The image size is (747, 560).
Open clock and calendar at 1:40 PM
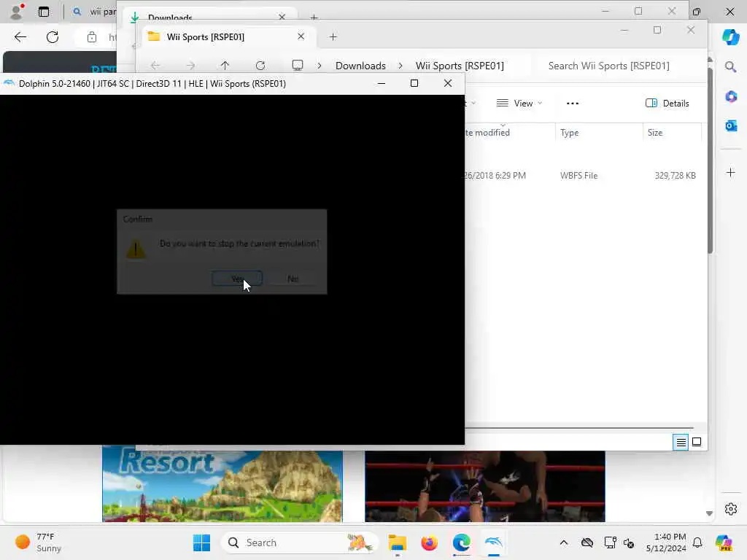click(666, 542)
